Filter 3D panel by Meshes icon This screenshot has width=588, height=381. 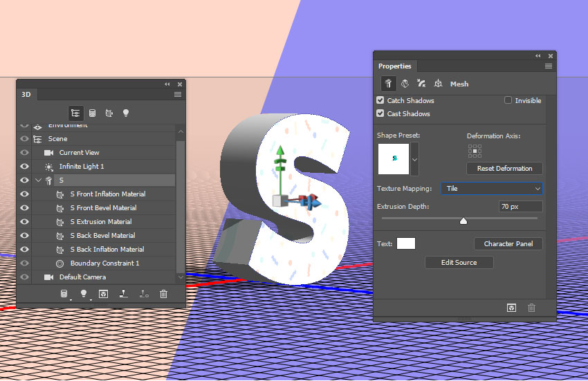tap(92, 113)
